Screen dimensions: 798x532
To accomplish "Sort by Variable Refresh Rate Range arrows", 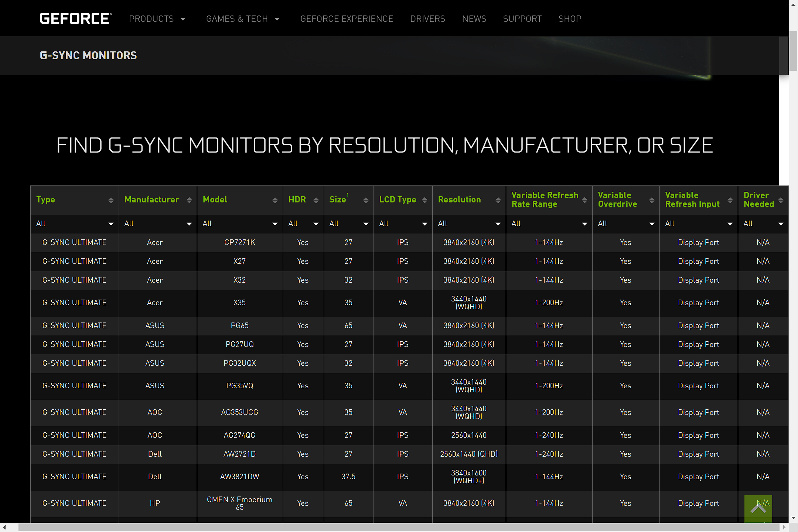I will click(x=584, y=200).
